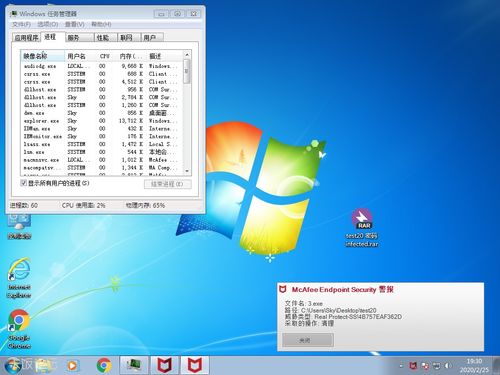Open the Action Center flag tray icon
This screenshot has height=375, width=500.
[425, 366]
